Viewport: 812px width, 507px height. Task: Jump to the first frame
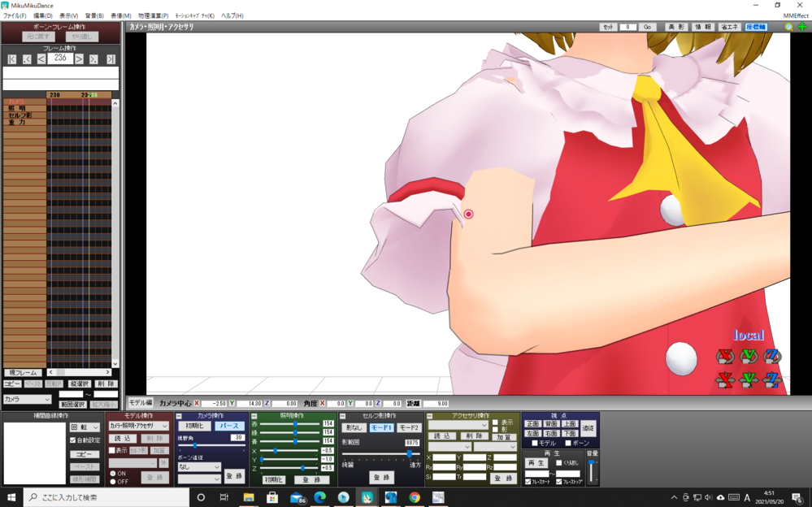(x=11, y=59)
